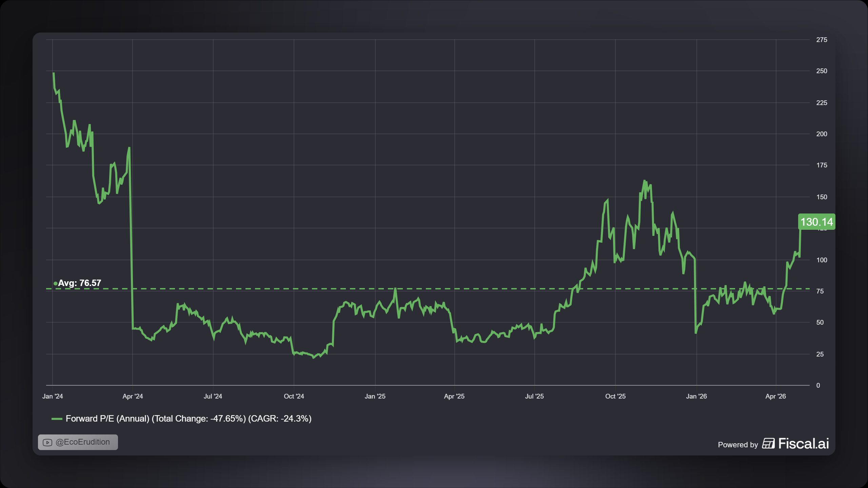This screenshot has height=488, width=868.
Task: Select the "Jan '25" x-axis label
Action: [x=375, y=396]
